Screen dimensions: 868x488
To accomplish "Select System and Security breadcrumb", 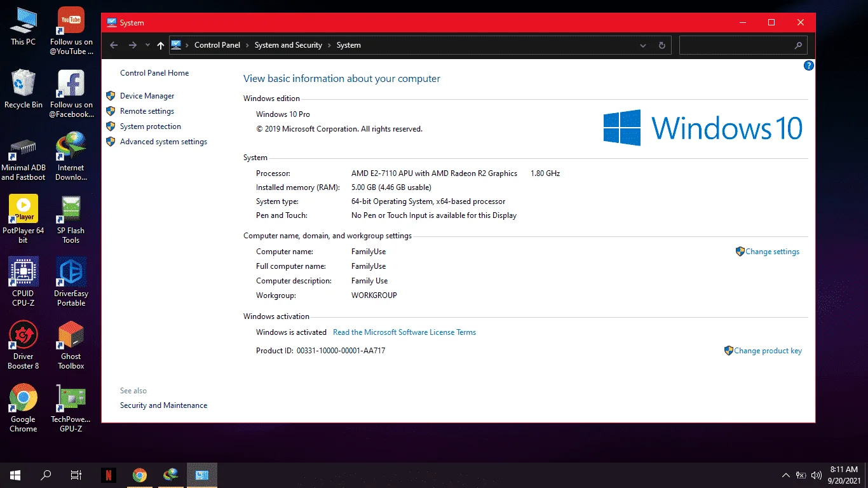I will [x=288, y=45].
